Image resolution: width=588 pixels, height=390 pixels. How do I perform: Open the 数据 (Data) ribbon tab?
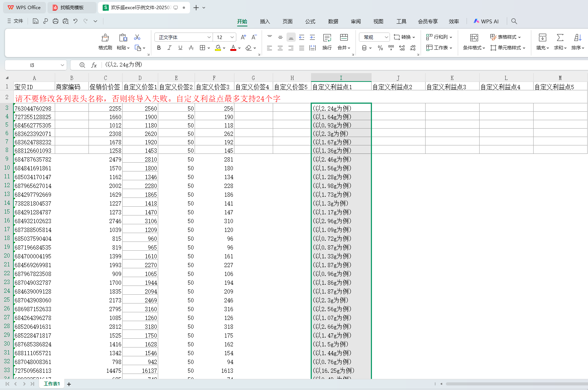point(333,21)
